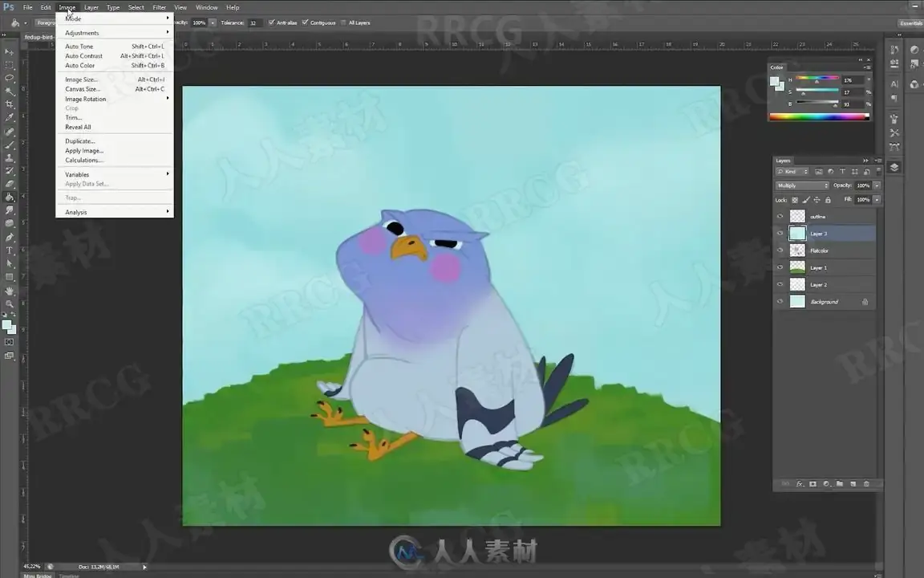The image size is (924, 578).
Task: Enable the All Layers checkbox
Action: tap(343, 22)
